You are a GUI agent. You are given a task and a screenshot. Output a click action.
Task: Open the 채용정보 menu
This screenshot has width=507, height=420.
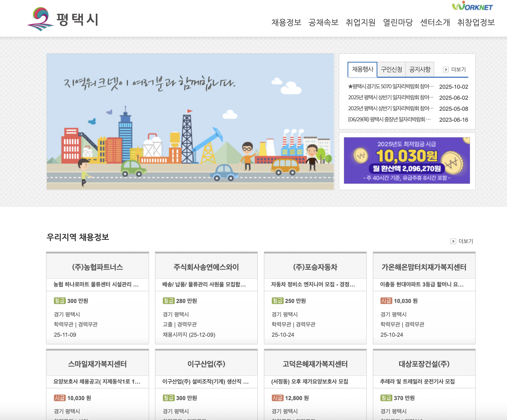coord(286,23)
